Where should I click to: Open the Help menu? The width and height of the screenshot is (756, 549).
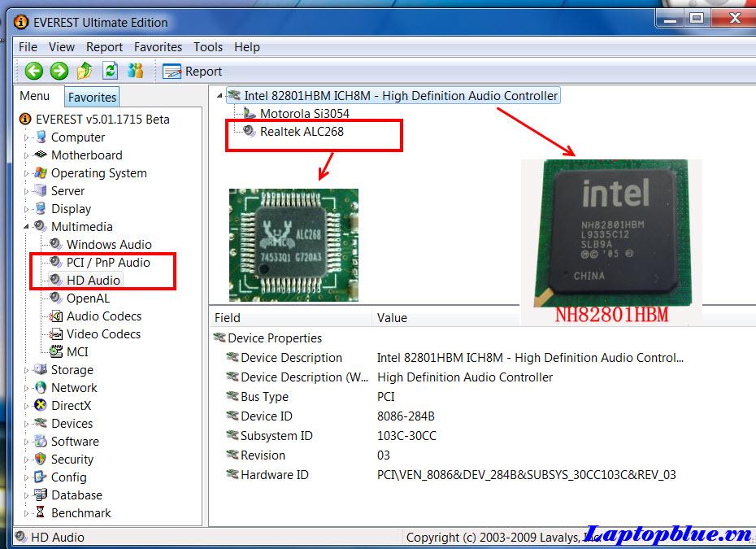(x=247, y=47)
